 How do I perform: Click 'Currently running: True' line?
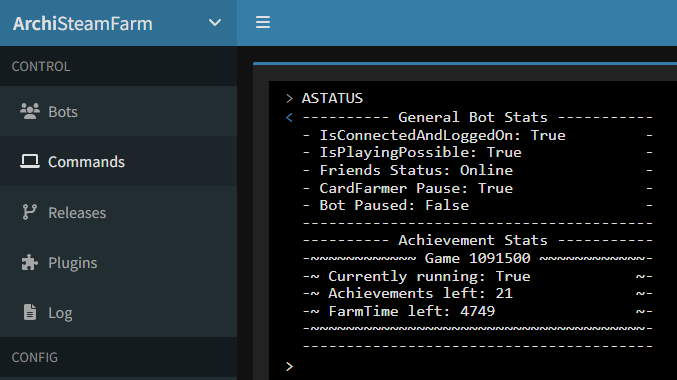coord(429,276)
